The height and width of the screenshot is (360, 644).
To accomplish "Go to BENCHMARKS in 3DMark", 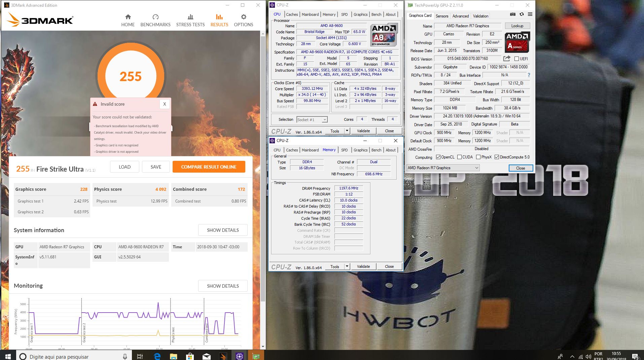I will pos(155,21).
